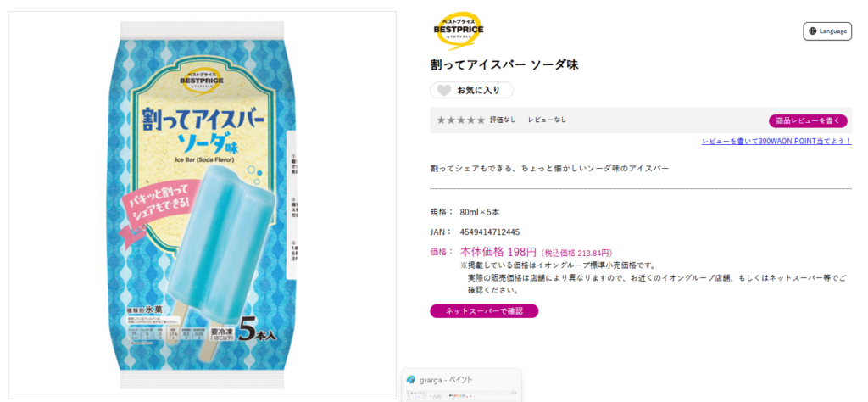Choose the third rating star

[x=461, y=120]
